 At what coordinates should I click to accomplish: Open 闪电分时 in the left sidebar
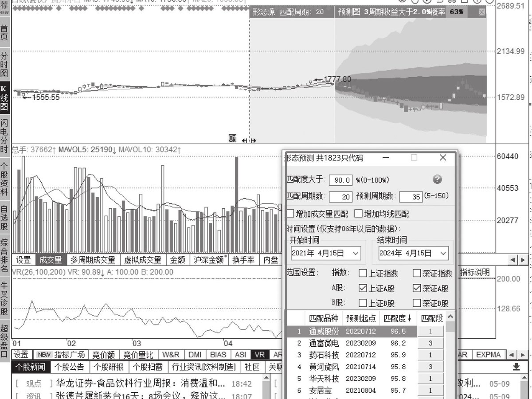tap(4, 135)
